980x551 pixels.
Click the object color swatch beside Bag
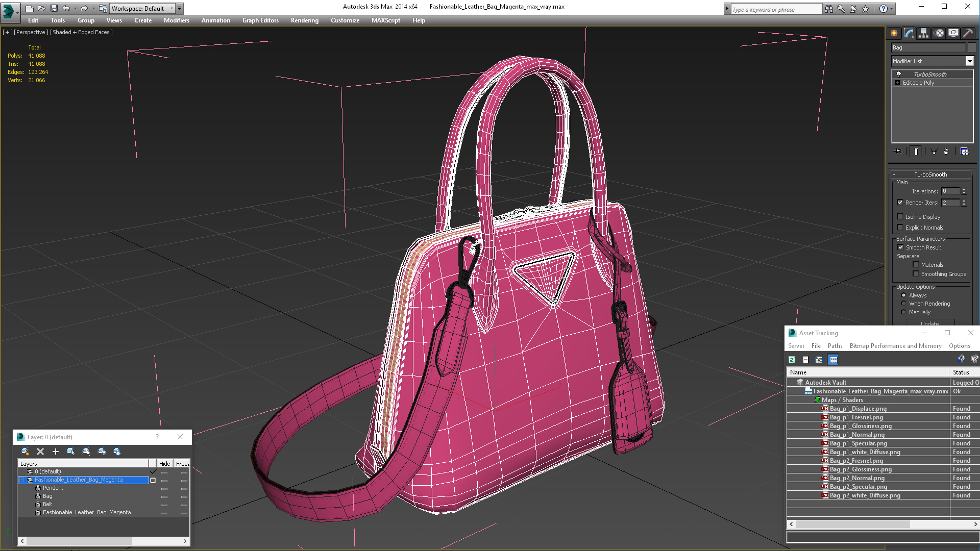972,47
